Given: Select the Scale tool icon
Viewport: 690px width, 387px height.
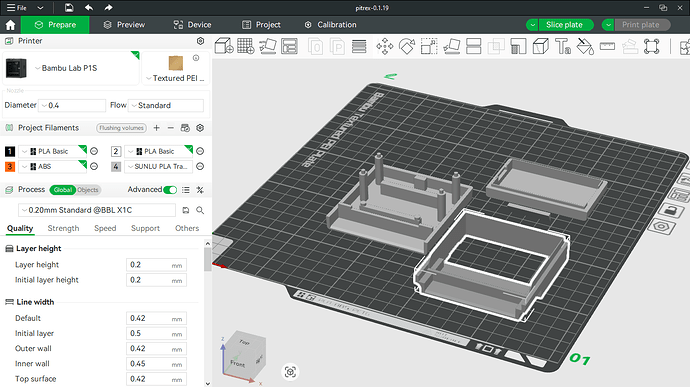Looking at the screenshot, I should point(429,46).
